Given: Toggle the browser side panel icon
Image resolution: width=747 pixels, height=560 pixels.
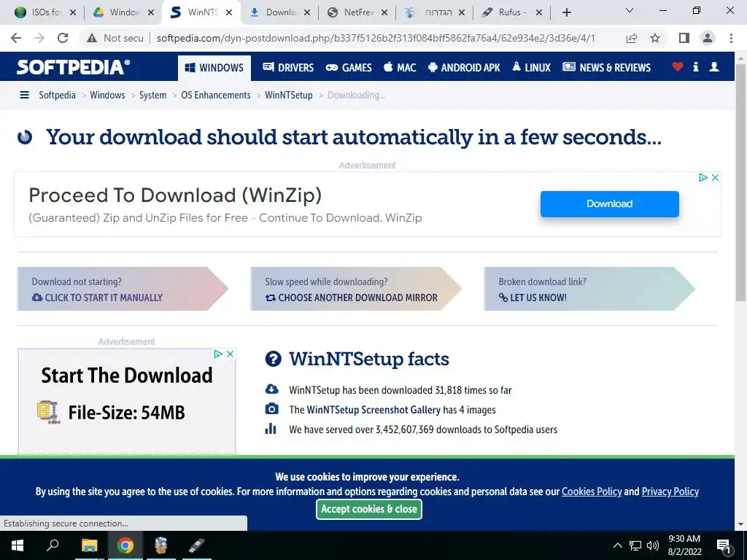Looking at the screenshot, I should [684, 38].
